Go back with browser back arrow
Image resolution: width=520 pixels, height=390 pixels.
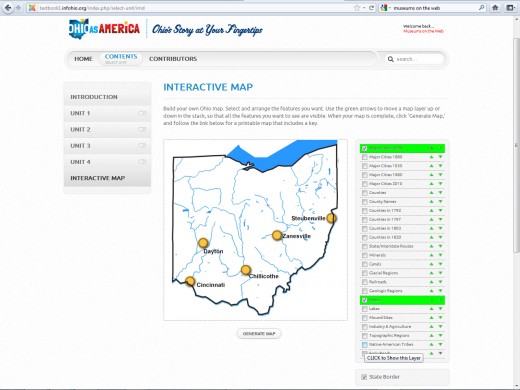pyautogui.click(x=8, y=8)
